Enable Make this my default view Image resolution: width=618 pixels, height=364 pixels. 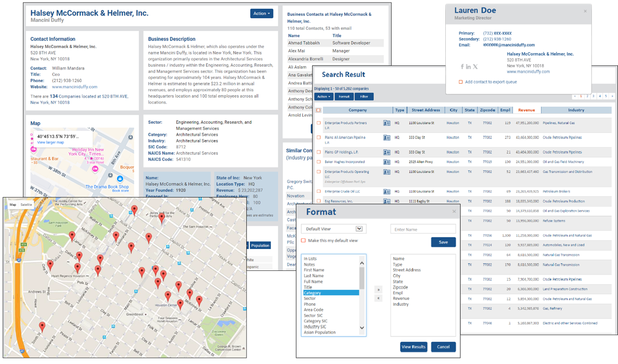coord(303,240)
